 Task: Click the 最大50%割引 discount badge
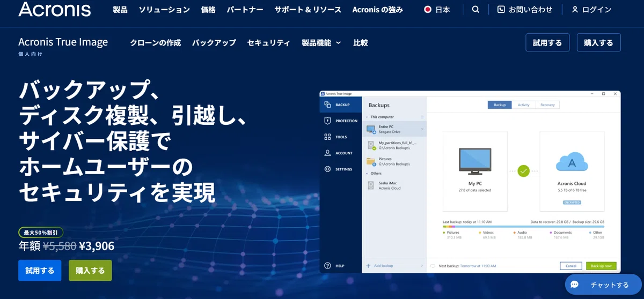point(41,233)
